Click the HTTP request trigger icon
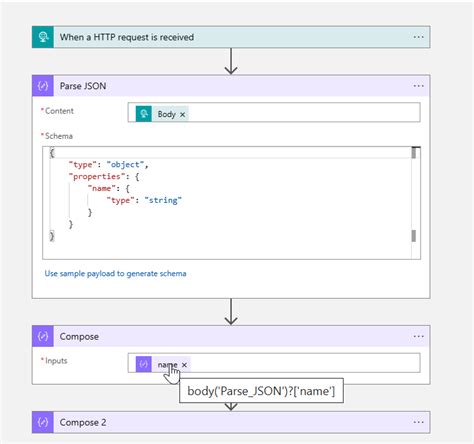The height and width of the screenshot is (444, 474). [x=43, y=37]
